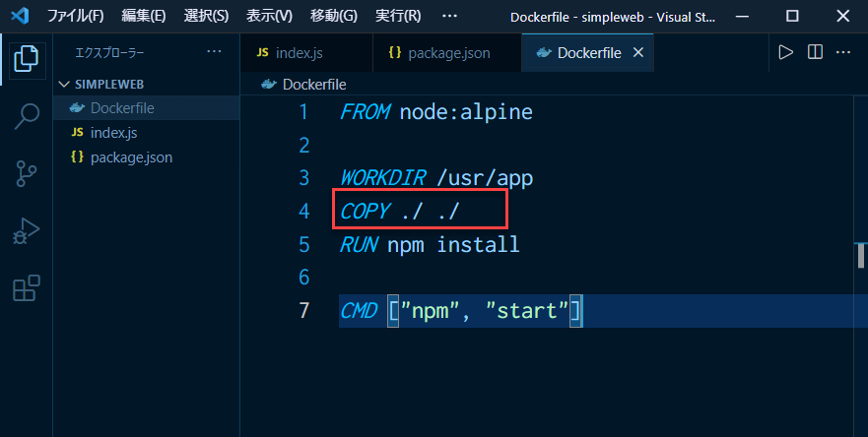Split the editor to the right
The image size is (868, 437).
point(815,52)
